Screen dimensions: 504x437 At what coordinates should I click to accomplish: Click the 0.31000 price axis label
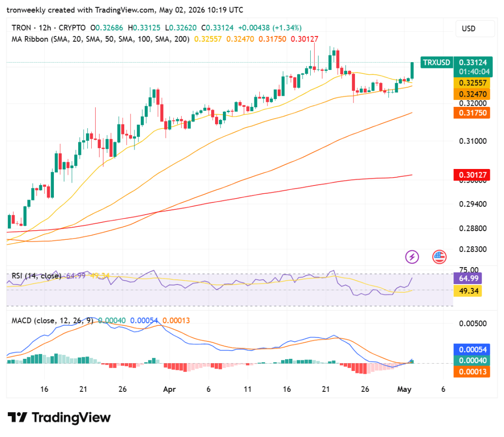472,141
